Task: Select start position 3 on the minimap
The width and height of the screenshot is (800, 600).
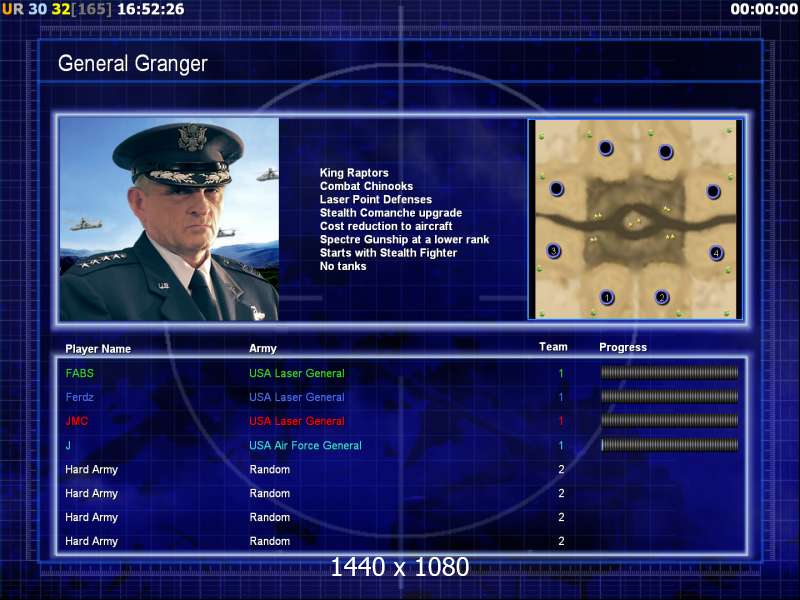Action: click(554, 251)
